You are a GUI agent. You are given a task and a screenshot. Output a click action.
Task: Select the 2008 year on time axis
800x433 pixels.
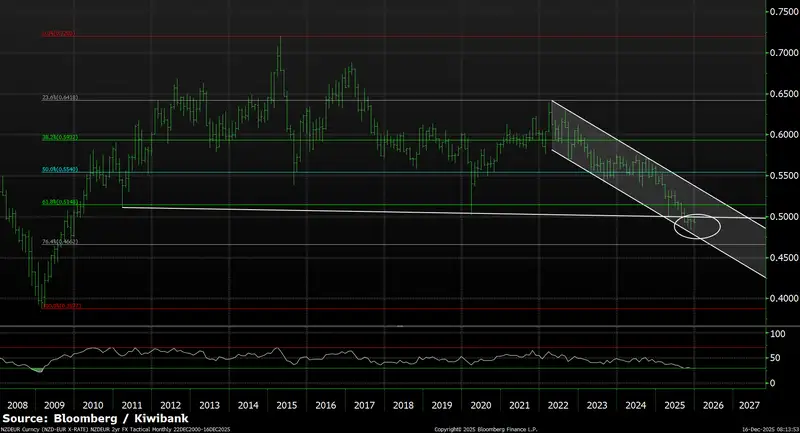coord(18,405)
